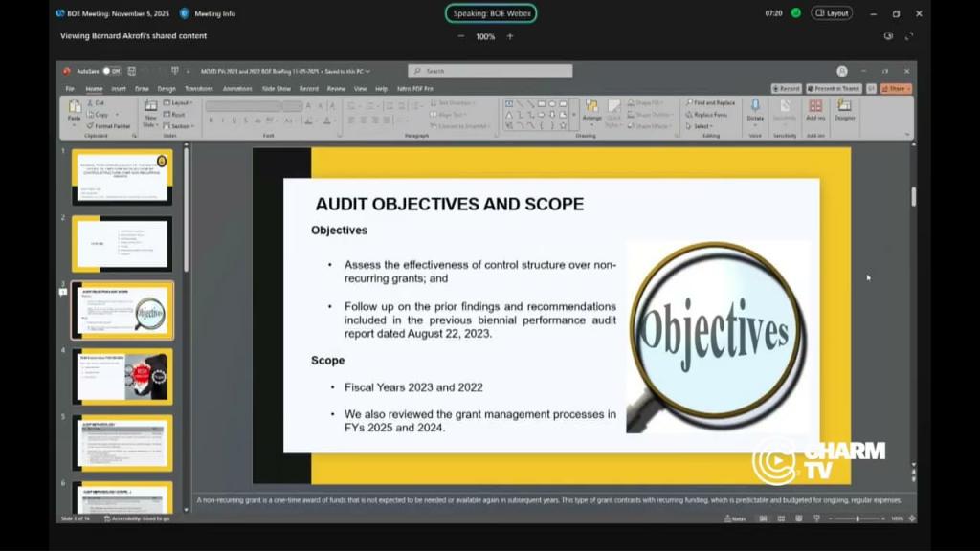Viewport: 980px width, 551px height.
Task: Open the Webex Layout button
Action: 831,13
